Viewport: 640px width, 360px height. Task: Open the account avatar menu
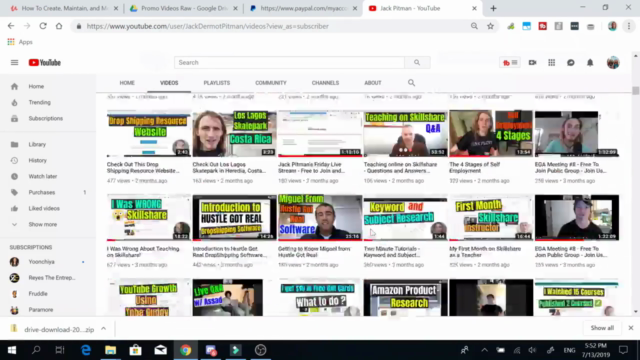click(613, 62)
